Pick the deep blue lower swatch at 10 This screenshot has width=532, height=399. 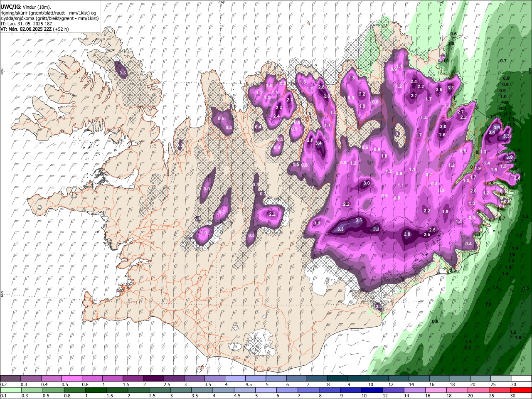tap(372, 390)
